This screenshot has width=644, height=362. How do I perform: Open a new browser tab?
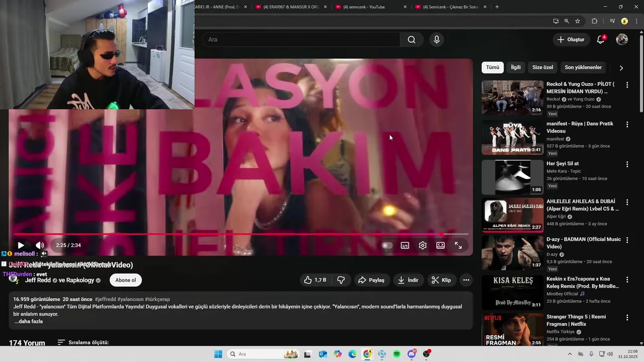tap(497, 7)
